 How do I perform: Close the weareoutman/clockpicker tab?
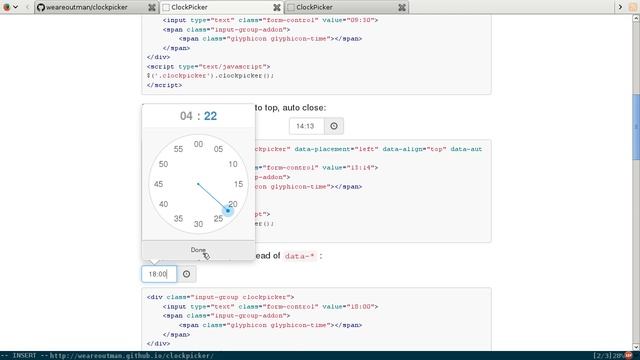point(152,7)
